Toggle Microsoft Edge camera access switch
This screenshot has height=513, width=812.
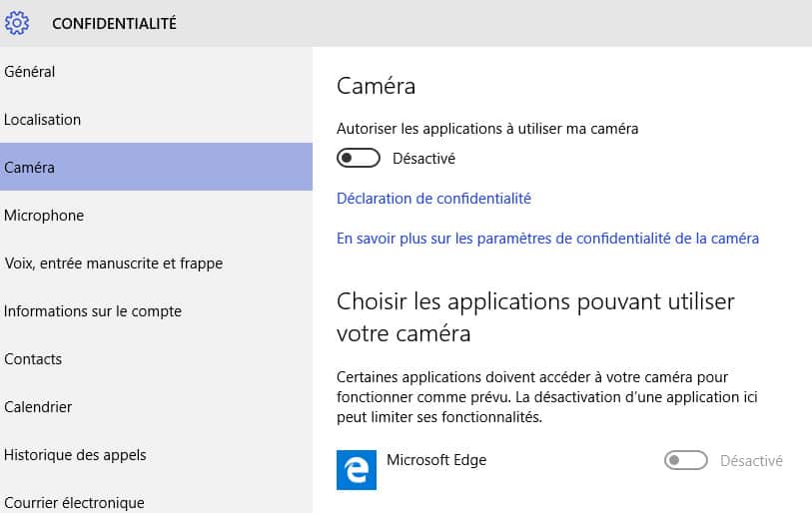tap(685, 460)
